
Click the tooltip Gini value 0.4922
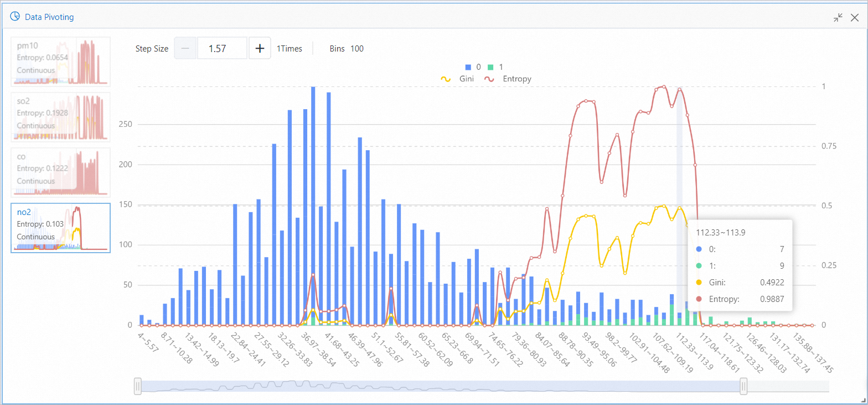(x=772, y=283)
